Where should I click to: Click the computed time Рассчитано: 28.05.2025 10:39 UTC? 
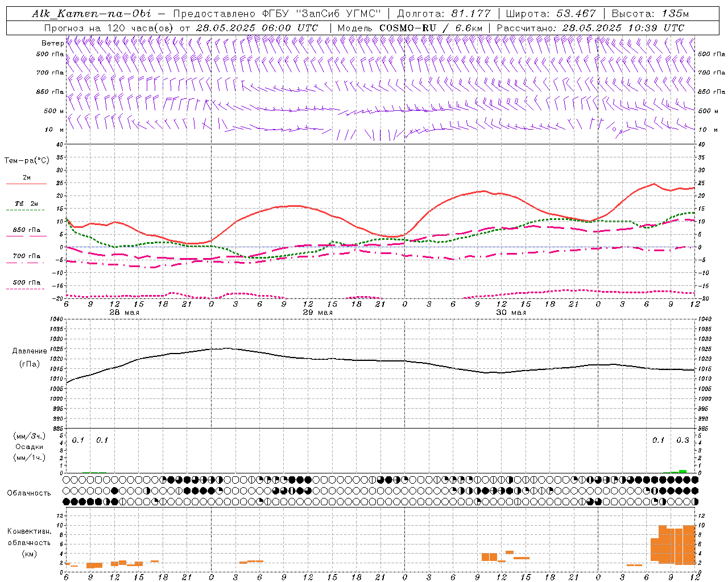590,28
